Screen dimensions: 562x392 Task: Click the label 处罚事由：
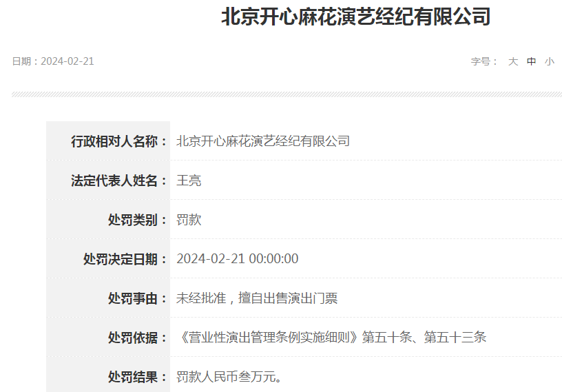(x=138, y=298)
